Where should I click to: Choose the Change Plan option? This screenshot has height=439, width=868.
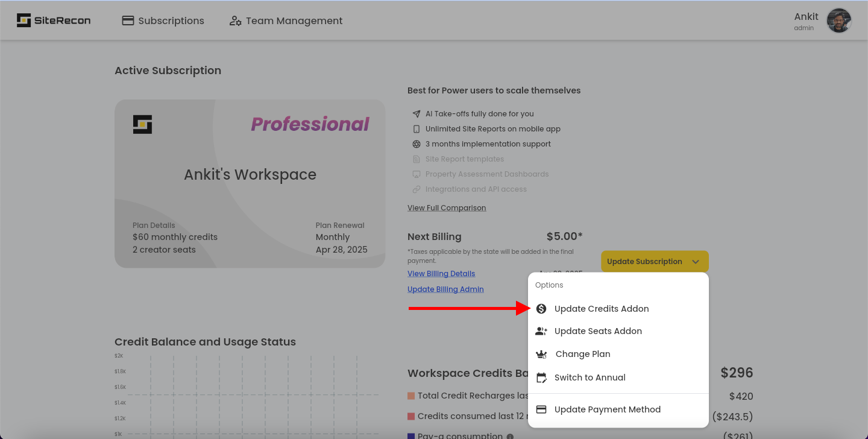pos(618,354)
